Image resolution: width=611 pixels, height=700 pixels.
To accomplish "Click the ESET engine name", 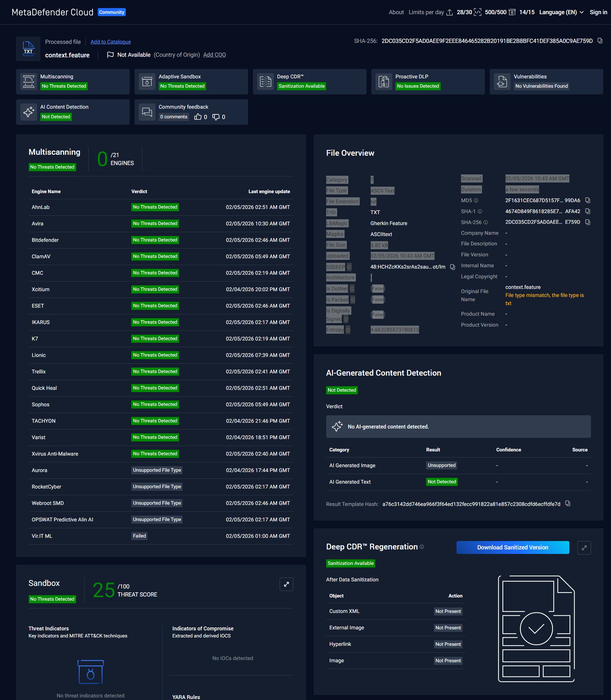I will (38, 306).
